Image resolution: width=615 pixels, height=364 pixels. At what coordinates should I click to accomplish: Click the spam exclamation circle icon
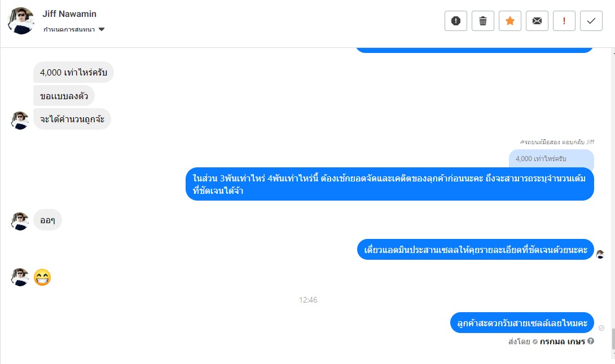tap(456, 21)
